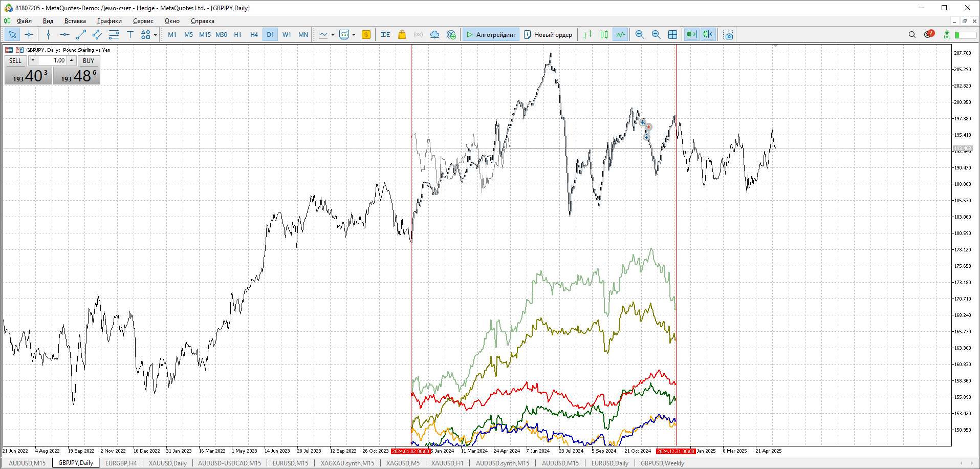Choose the trendline drawing tool
The height and width of the screenshot is (469, 980).
pyautogui.click(x=81, y=35)
